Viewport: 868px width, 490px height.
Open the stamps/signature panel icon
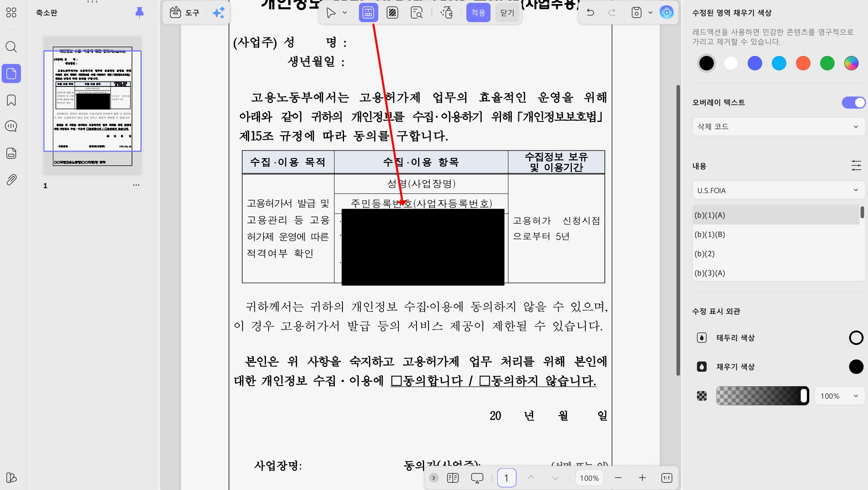tap(11, 153)
